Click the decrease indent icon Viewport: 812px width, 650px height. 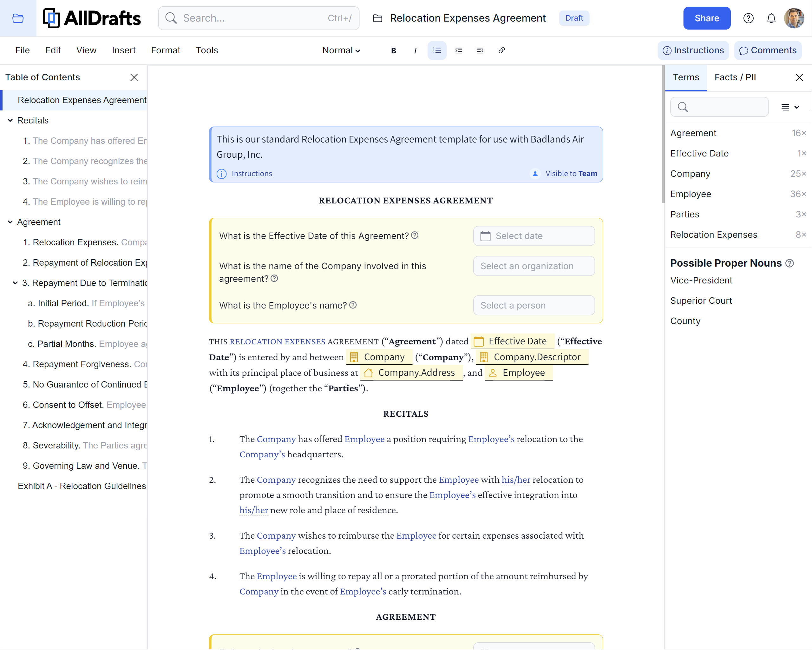[480, 50]
